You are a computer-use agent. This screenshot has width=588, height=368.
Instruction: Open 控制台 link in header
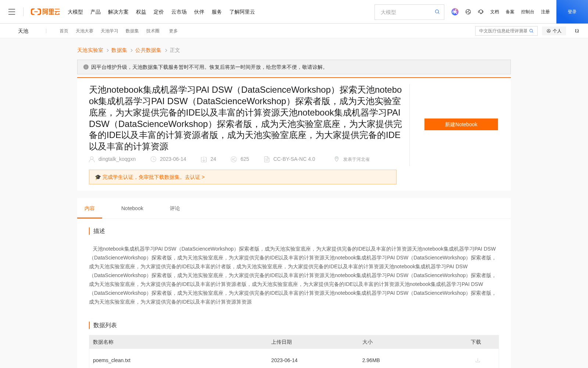528,12
